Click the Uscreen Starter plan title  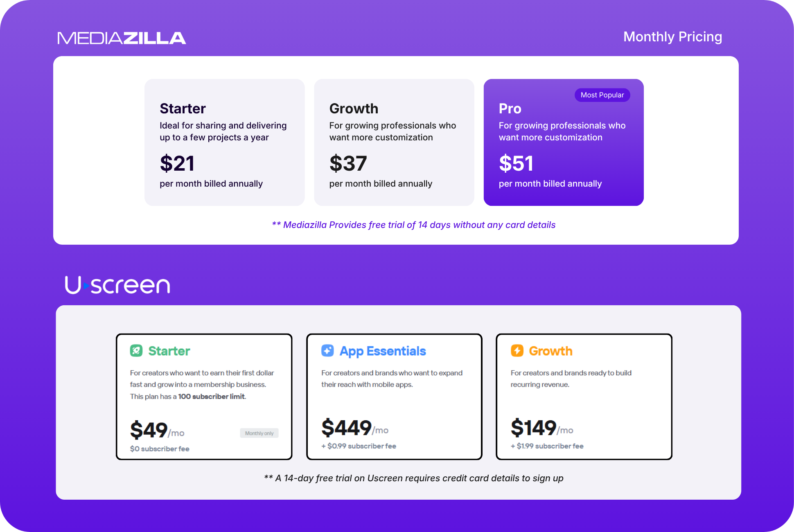pyautogui.click(x=169, y=351)
